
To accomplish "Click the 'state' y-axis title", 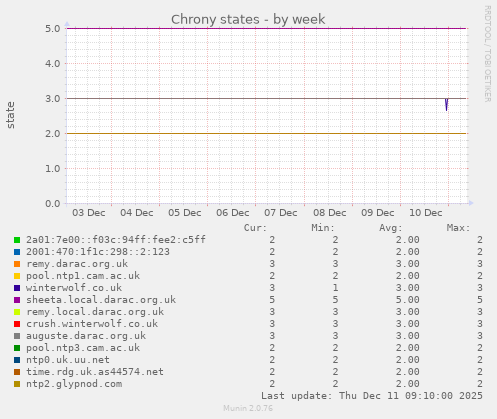I will coord(11,115).
